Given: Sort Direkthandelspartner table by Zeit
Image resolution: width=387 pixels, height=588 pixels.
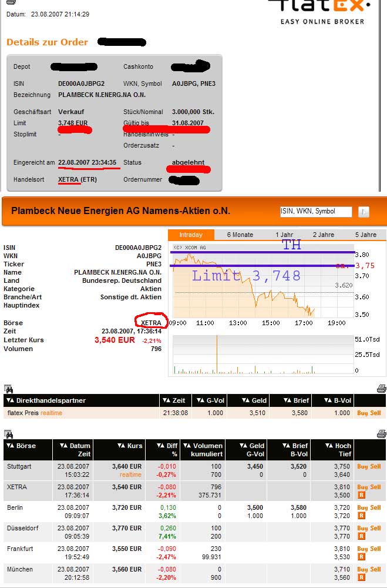Looking at the screenshot, I should (x=167, y=400).
